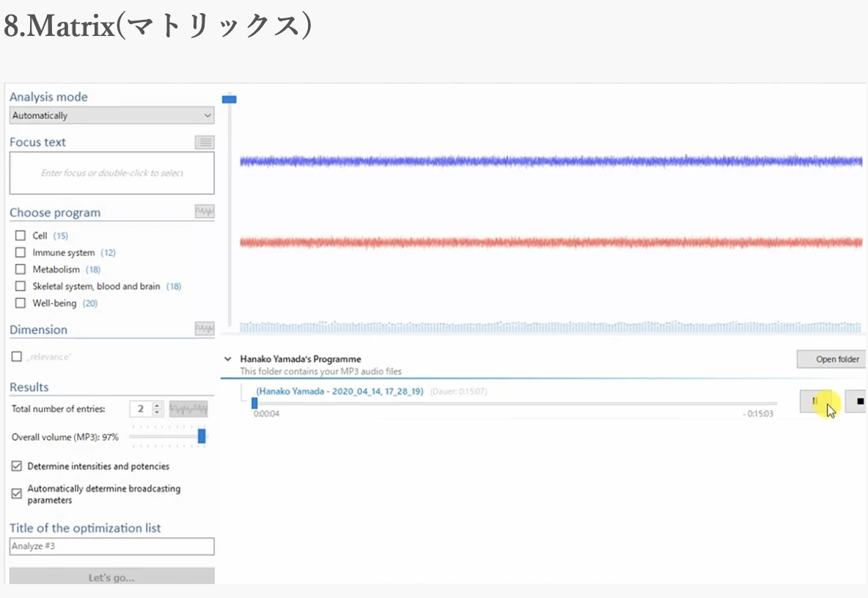Increase total number of entries
868x598 pixels.
tap(156, 405)
